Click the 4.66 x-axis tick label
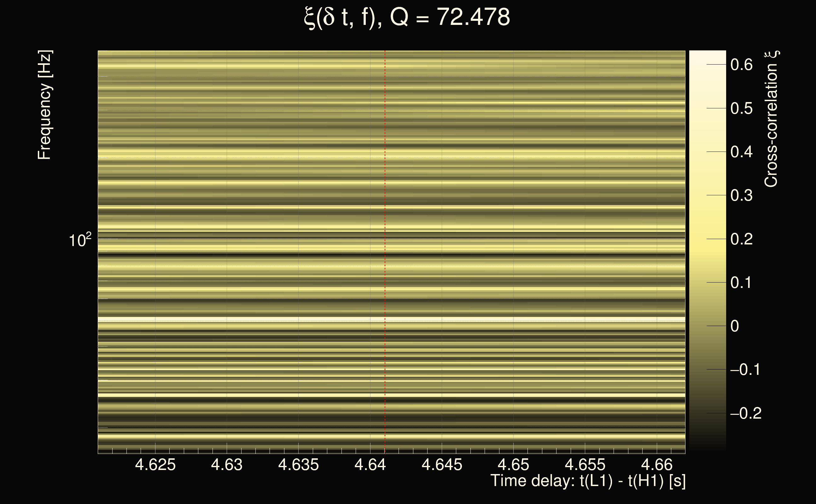 [x=656, y=465]
